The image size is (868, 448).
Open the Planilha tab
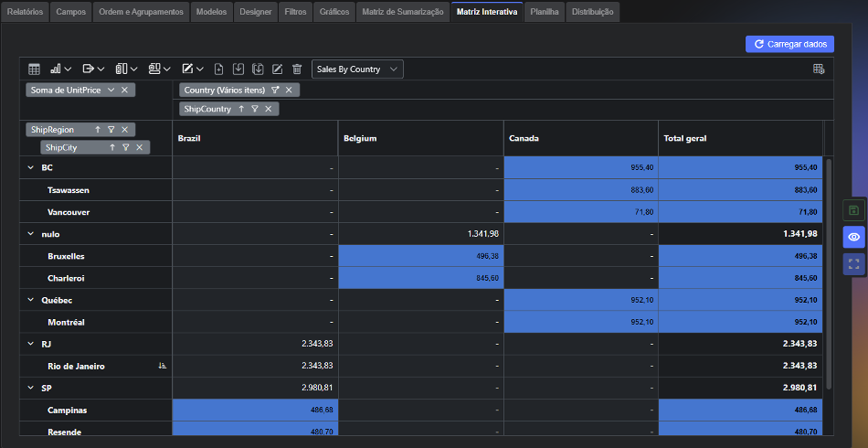coord(545,12)
